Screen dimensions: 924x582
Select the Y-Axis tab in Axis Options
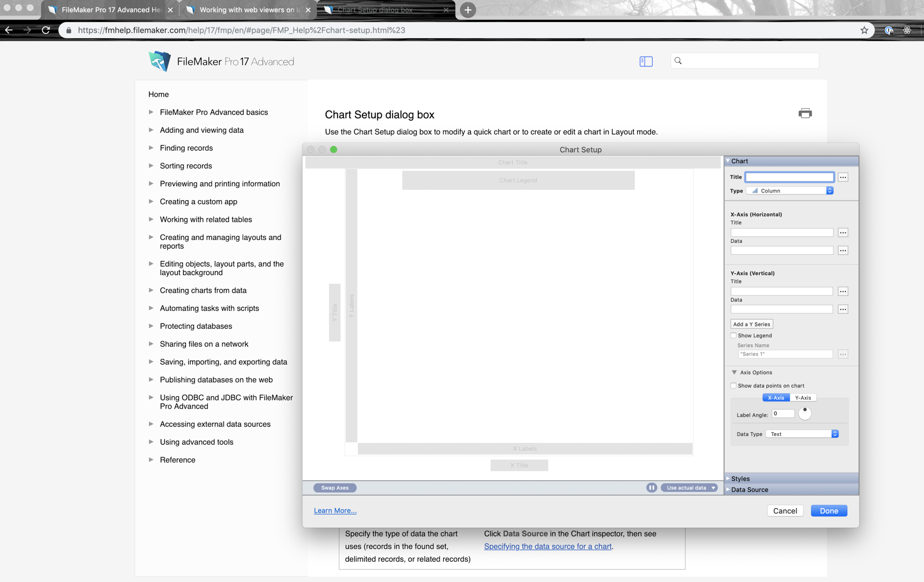[x=803, y=397]
